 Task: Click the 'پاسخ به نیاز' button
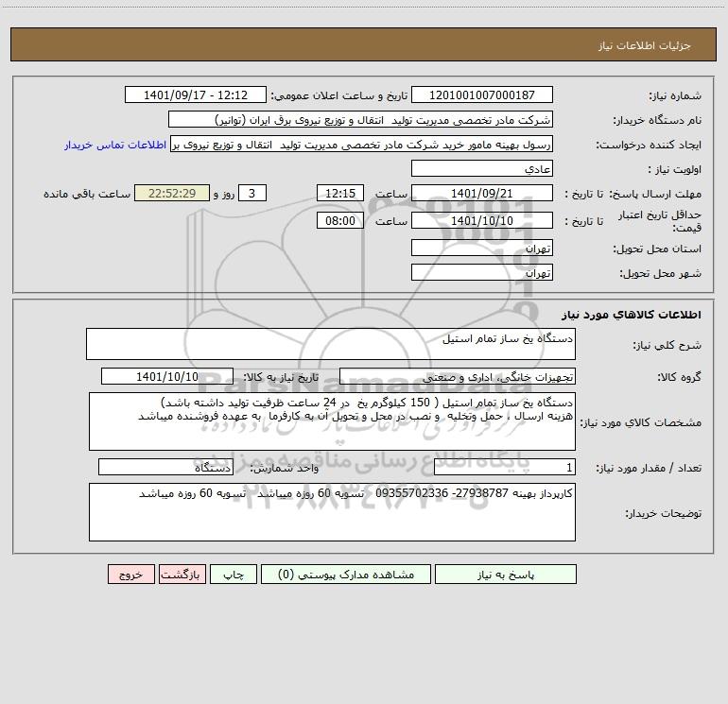(506, 574)
